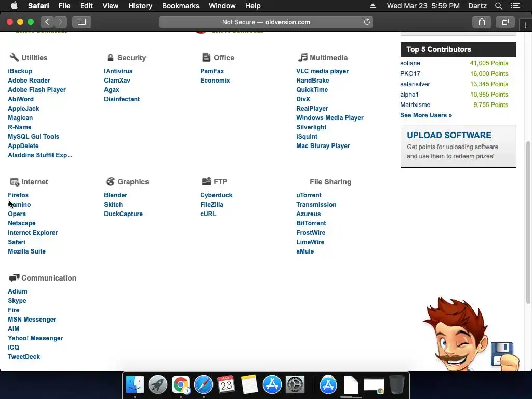Open the History menu
This screenshot has height=399, width=532.
(x=140, y=6)
